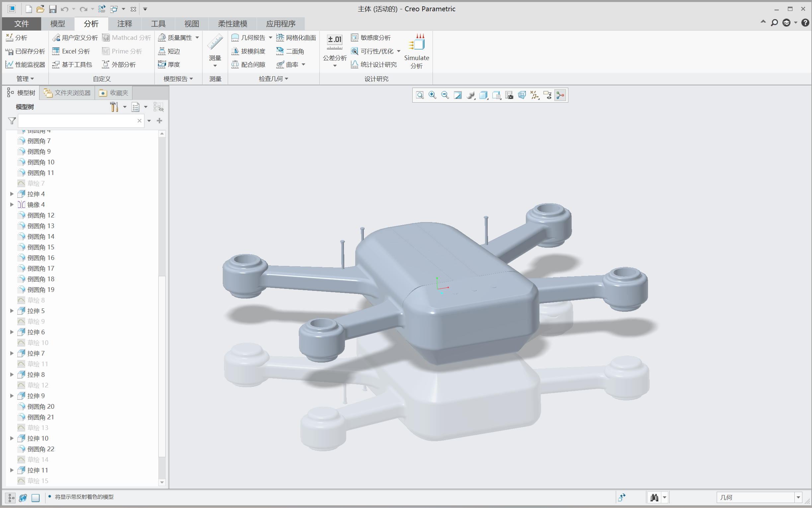Click the Zoom In magnifier icon

[432, 95]
